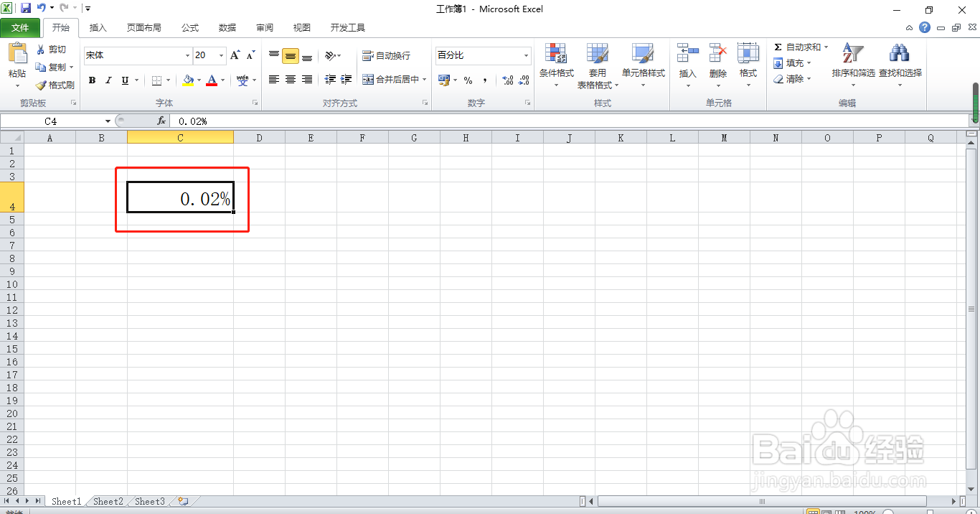
Task: Open the font name dropdown 宋体
Action: [188, 55]
